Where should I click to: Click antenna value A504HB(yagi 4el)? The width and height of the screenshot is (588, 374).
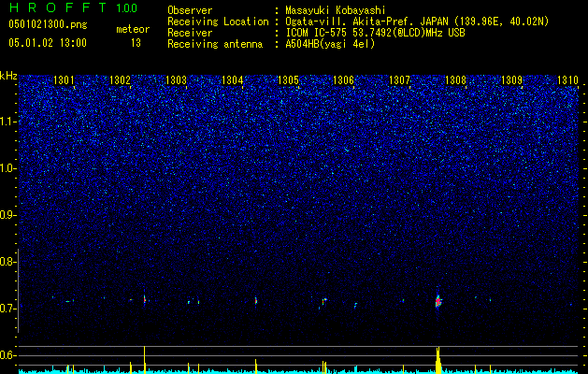tap(330, 44)
